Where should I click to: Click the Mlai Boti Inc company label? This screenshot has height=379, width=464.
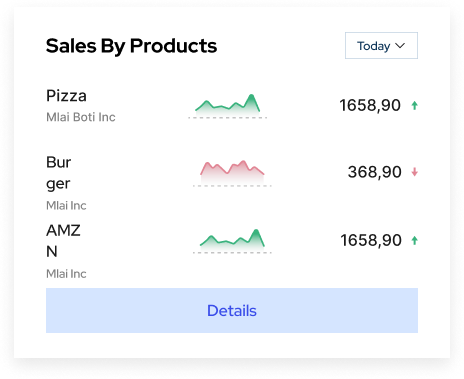[81, 117]
